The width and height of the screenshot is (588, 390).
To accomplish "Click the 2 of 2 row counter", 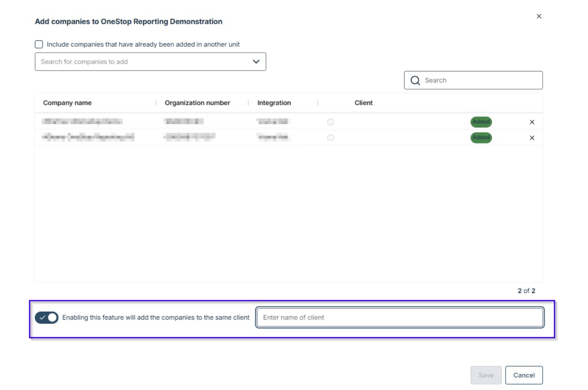I will click(526, 291).
